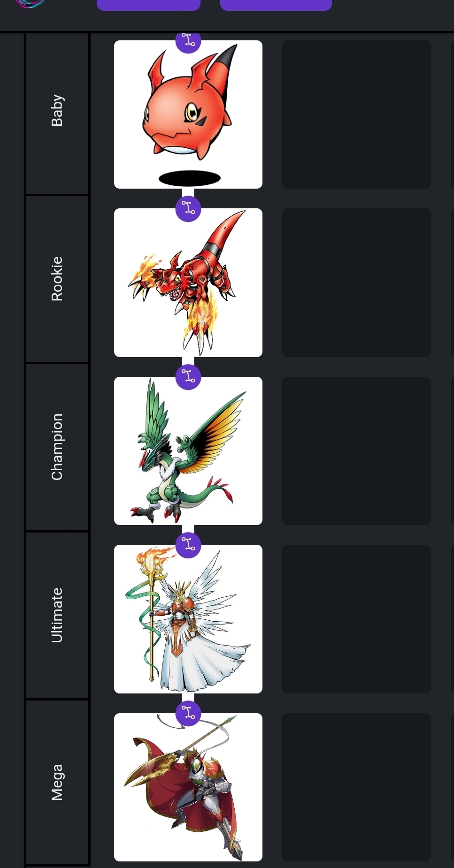Click the empty slot in the Mega row
The image size is (454, 868).
356,787
